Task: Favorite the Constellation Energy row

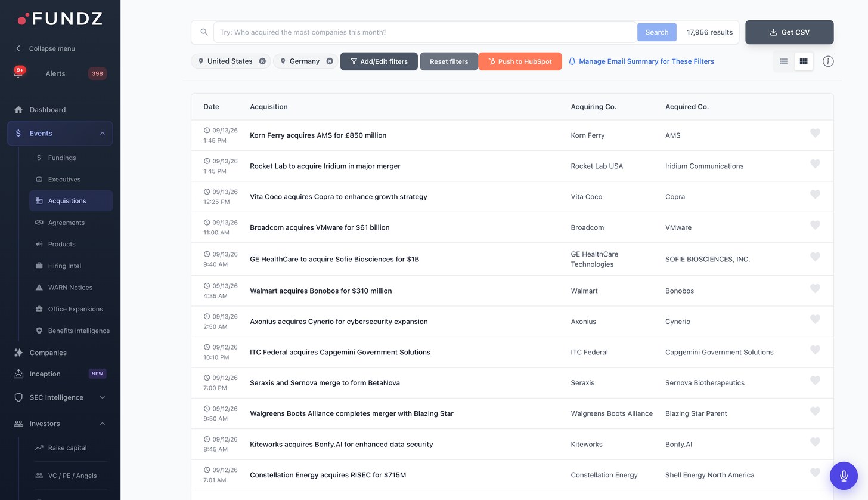Action: (x=815, y=473)
